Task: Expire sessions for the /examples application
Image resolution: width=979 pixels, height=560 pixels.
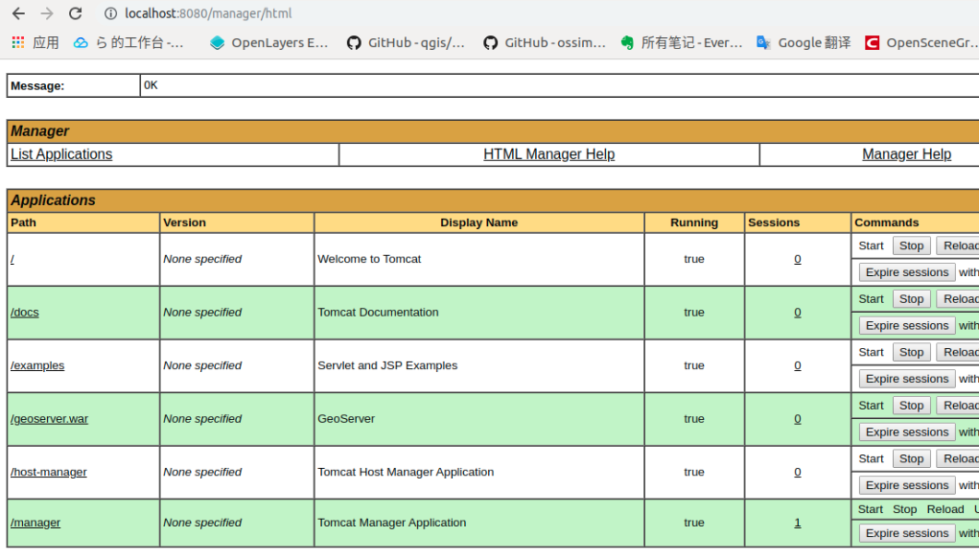Action: [906, 379]
